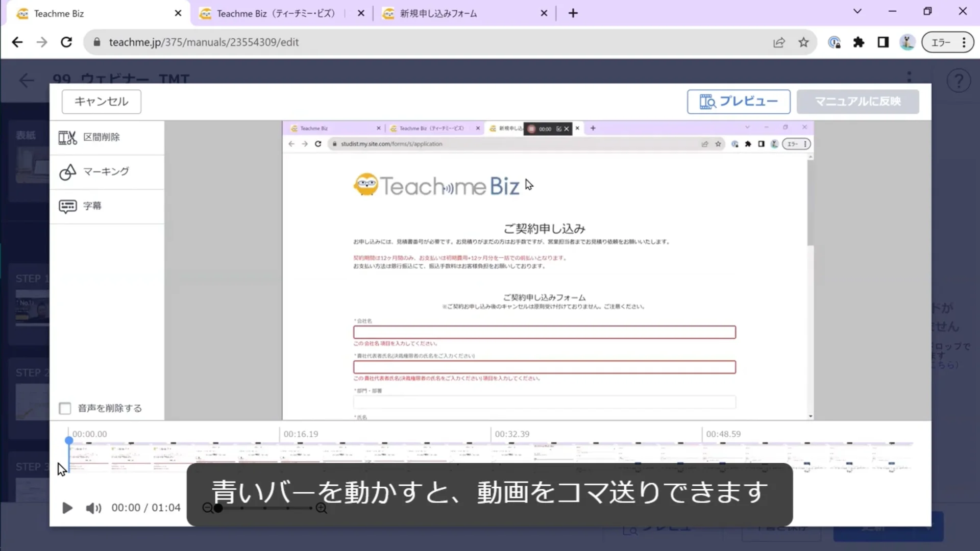Select the 区間削除 section delete tool
The height and width of the screenshot is (551, 980).
pos(107,137)
